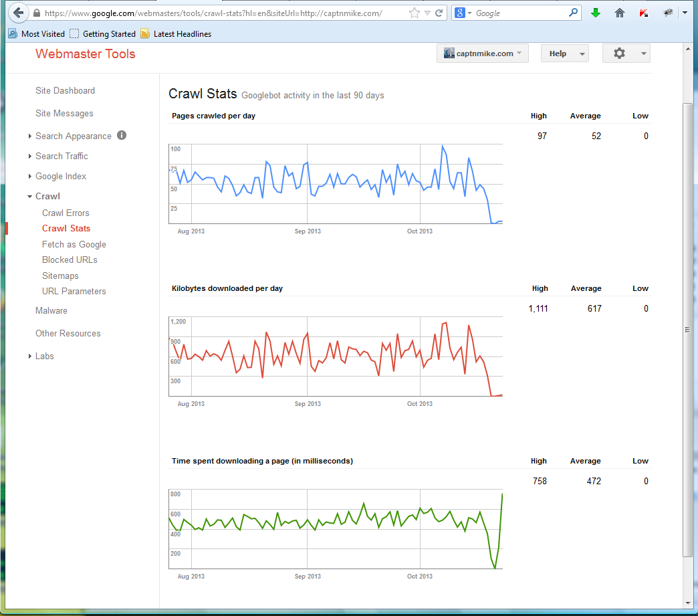The width and height of the screenshot is (698, 616).
Task: Open the captnmike.com site selector dropdown
Action: coord(483,54)
